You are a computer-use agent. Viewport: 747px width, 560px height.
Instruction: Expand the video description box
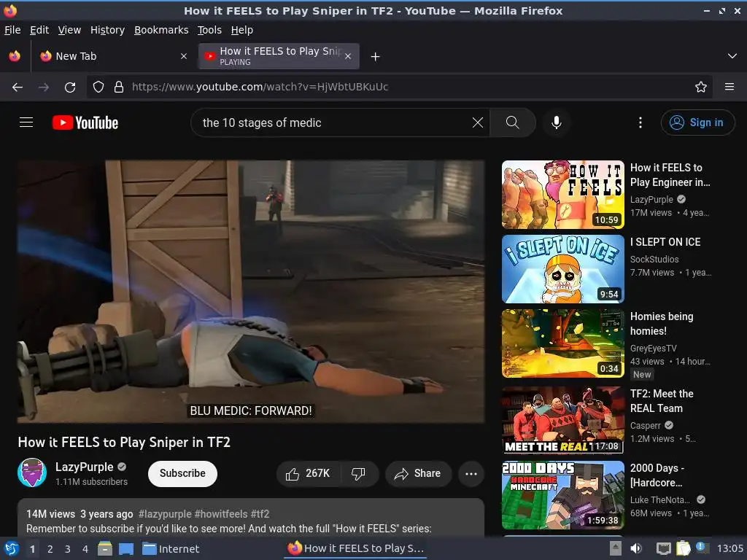pos(251,518)
